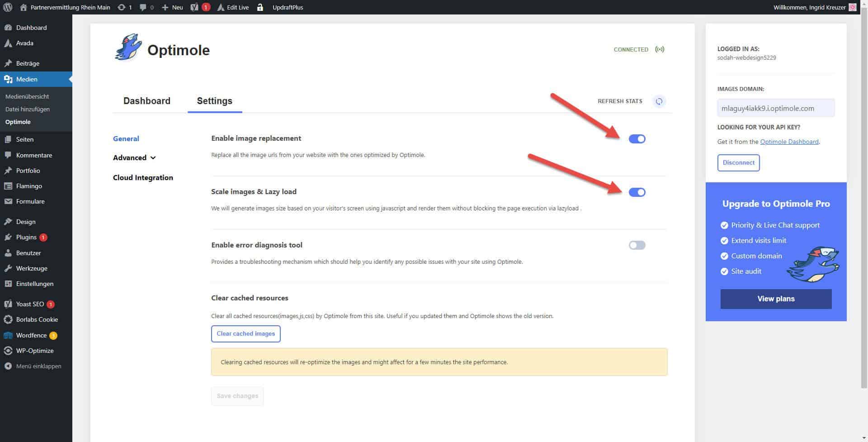The width and height of the screenshot is (868, 442).
Task: Click the Disconnect button
Action: coord(738,163)
